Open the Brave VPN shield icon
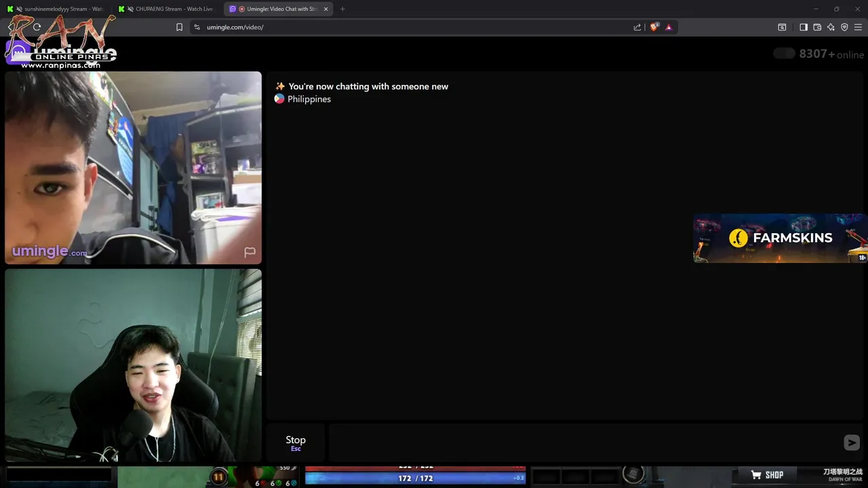Screen dimensions: 868x488 click(x=844, y=27)
